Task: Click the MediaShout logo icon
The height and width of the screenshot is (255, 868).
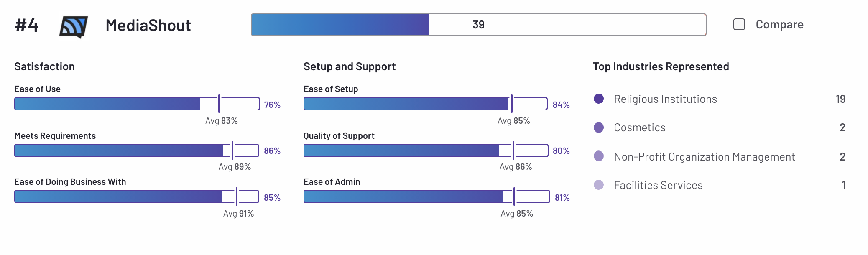Action: [74, 27]
